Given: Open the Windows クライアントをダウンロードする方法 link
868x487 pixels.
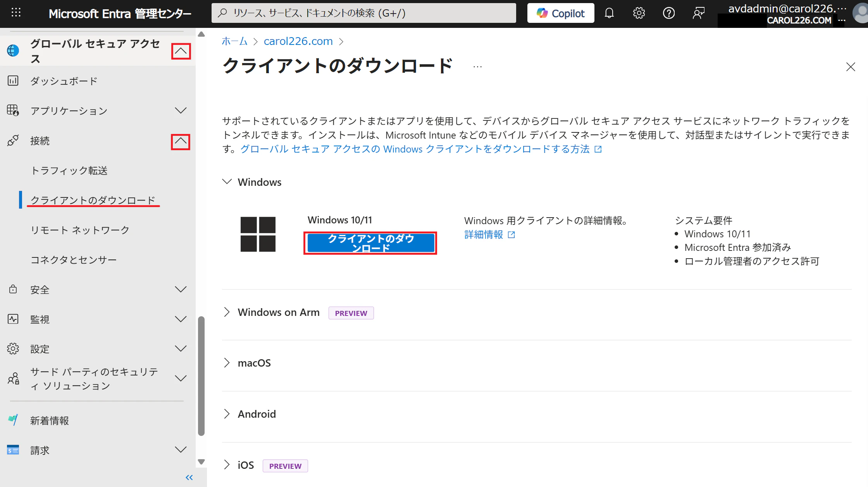Looking at the screenshot, I should [x=421, y=149].
